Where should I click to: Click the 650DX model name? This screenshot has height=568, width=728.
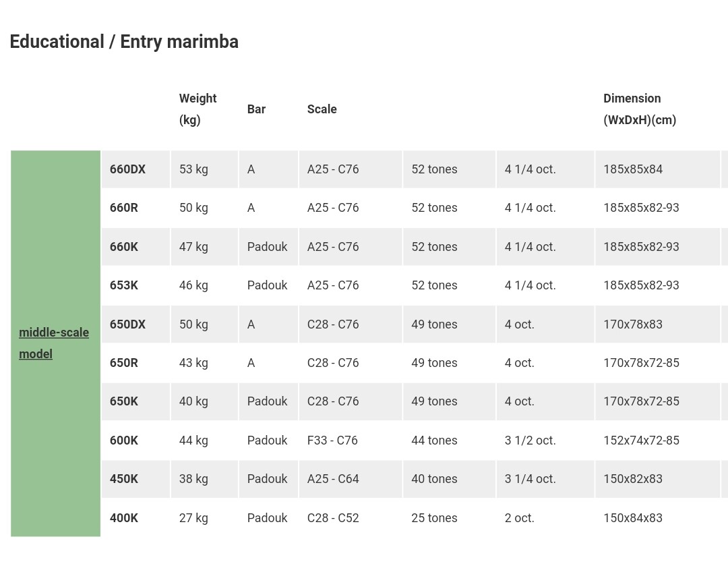point(127,324)
